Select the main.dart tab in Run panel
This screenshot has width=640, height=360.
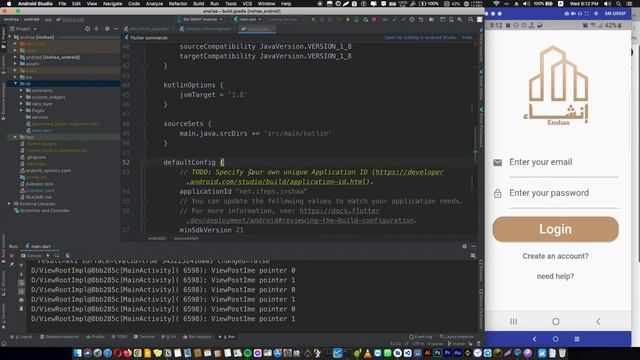tap(38, 246)
